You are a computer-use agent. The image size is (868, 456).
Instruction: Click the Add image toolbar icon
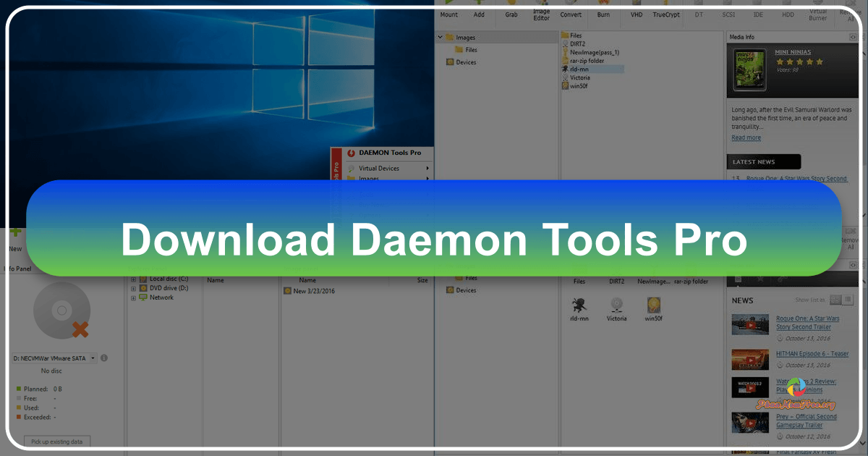coord(479,13)
